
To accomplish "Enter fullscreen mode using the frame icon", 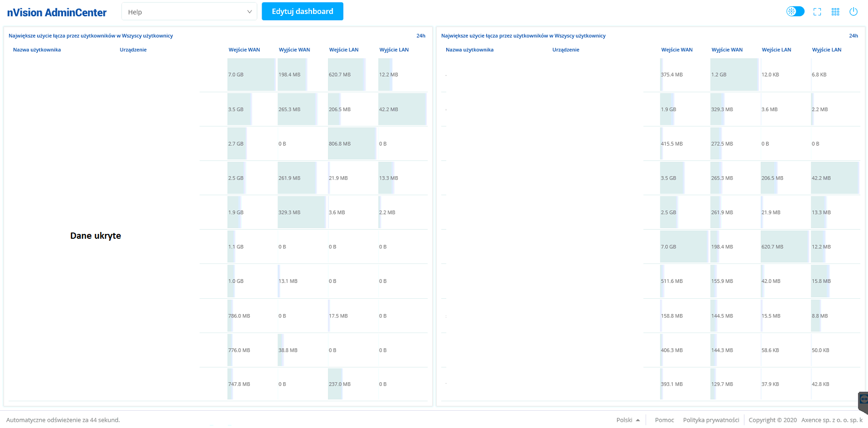I will click(x=817, y=12).
